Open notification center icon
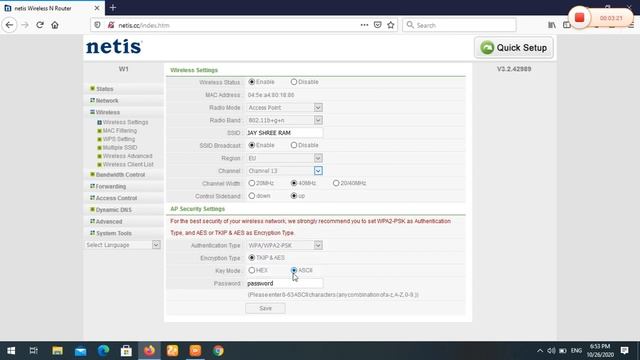The image size is (640, 360). 624,351
